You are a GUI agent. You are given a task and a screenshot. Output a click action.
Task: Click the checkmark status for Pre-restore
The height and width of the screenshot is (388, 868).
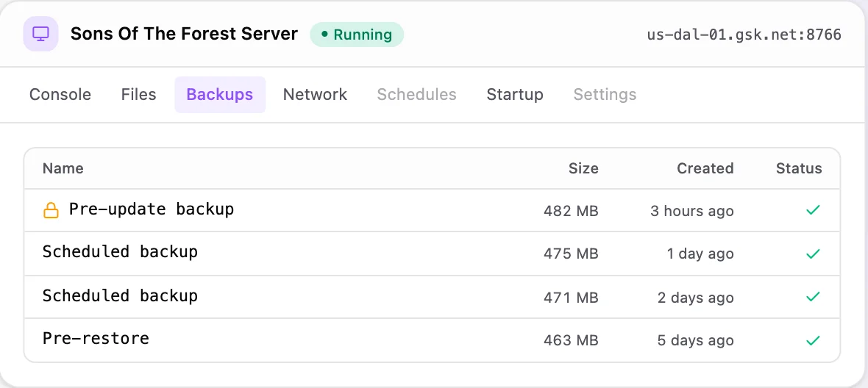(813, 340)
